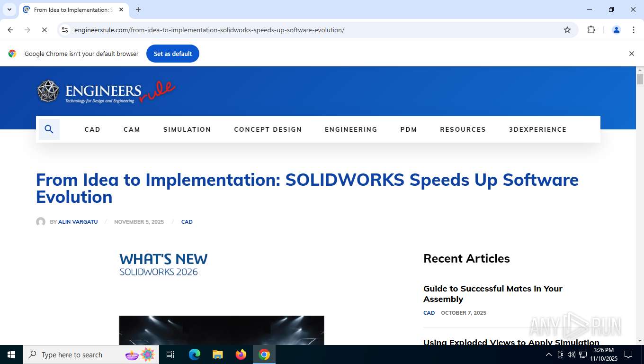This screenshot has width=644, height=364.
Task: Open the Chrome three-dot menu
Action: [634, 30]
